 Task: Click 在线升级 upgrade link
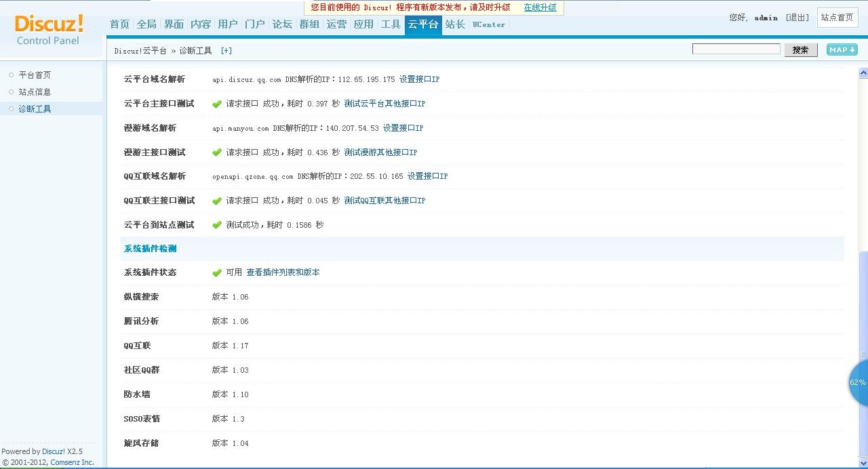540,7
